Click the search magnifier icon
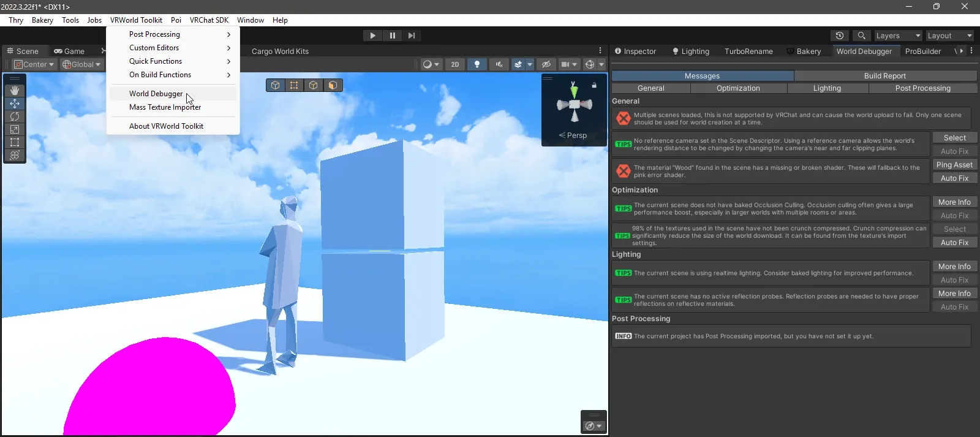 pyautogui.click(x=861, y=36)
